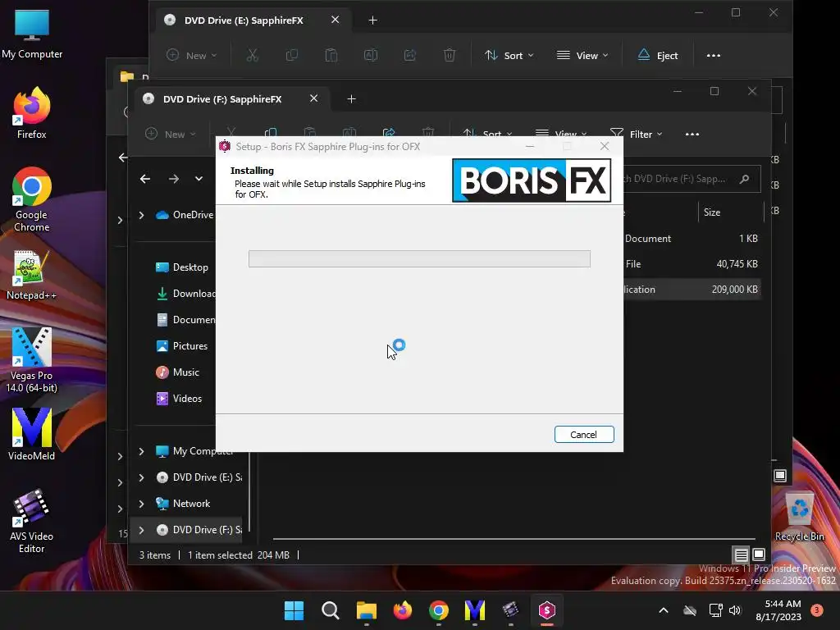Open Desktop in navigation pane
Viewport: 840px width, 630px height.
click(x=181, y=267)
